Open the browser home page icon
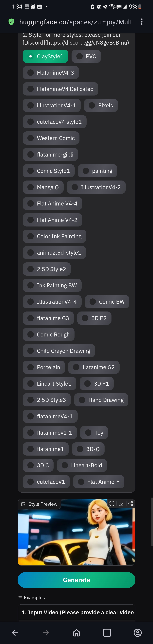Image resolution: width=153 pixels, height=644 pixels. pos(76,633)
